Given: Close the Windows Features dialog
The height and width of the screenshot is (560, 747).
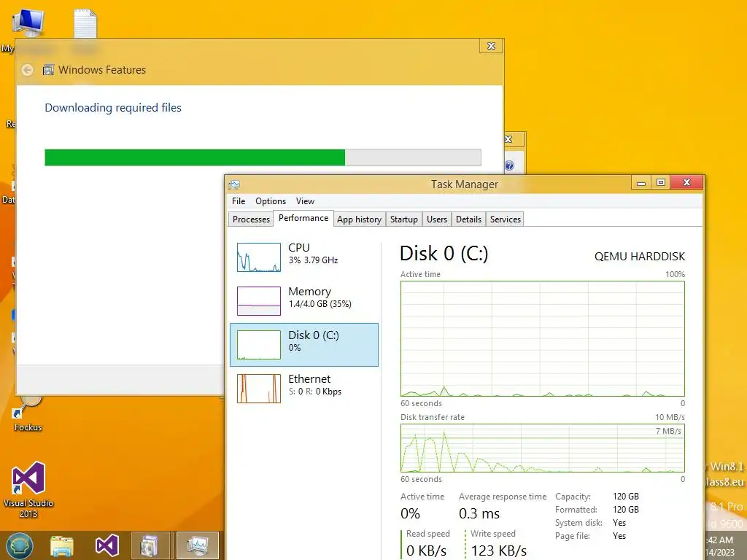Looking at the screenshot, I should (491, 46).
